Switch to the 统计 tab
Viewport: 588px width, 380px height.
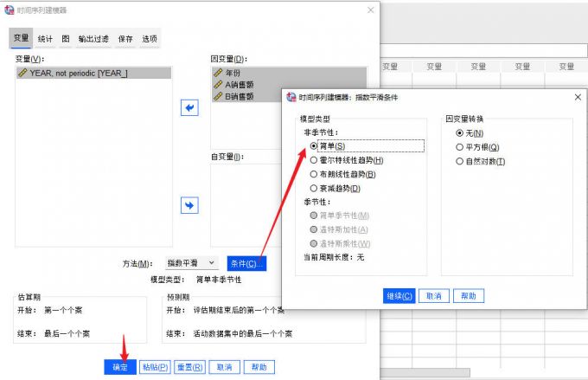click(x=45, y=38)
